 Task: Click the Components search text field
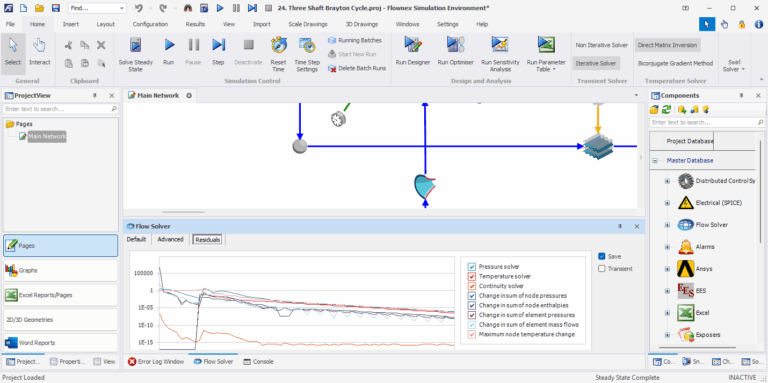click(x=707, y=122)
